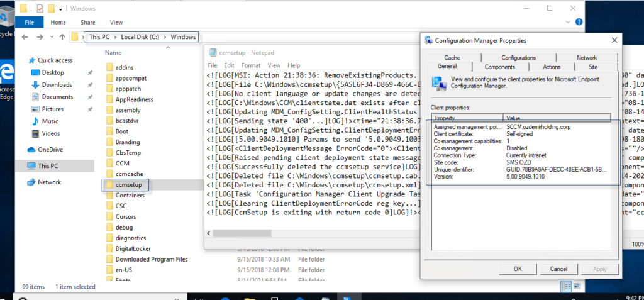
Task: Click the Up one level arrow
Action: tap(62, 37)
